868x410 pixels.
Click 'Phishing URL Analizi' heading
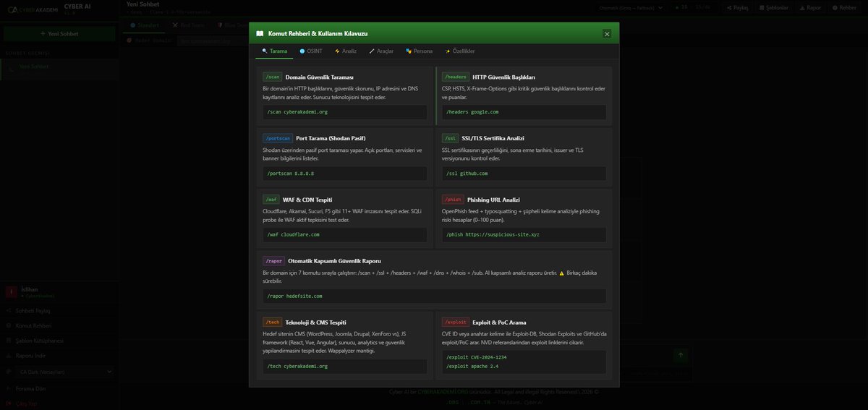pos(493,200)
